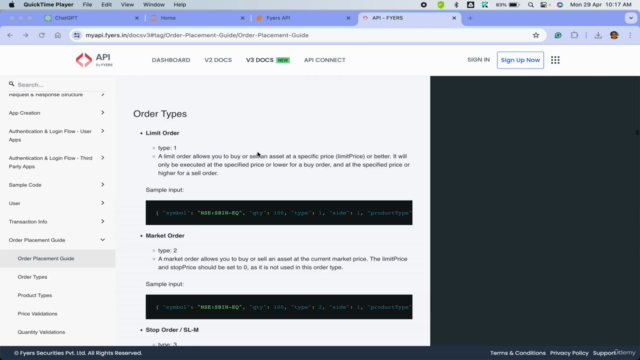
Task: Click the Bluetooth icon in menu bar
Action: (456, 4)
